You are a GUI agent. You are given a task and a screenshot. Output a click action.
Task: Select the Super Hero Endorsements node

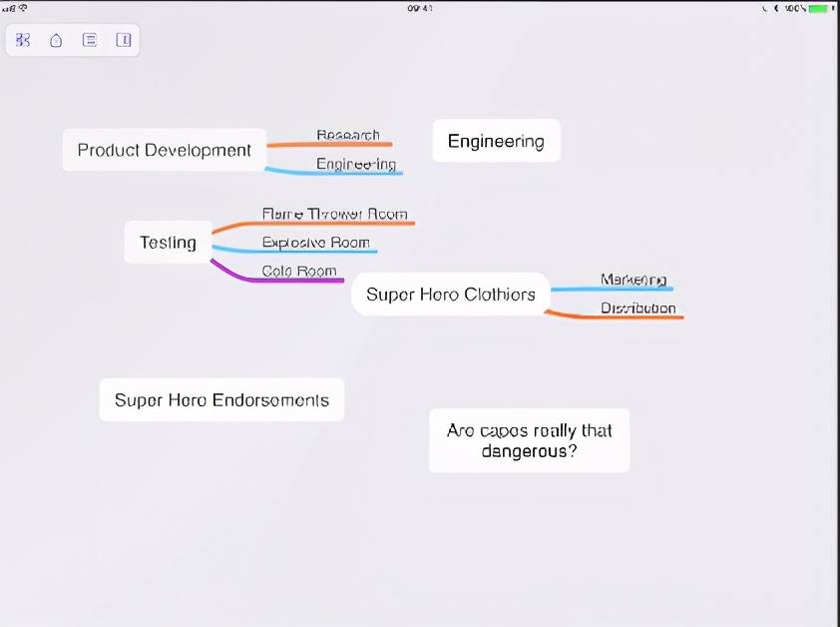[221, 399]
